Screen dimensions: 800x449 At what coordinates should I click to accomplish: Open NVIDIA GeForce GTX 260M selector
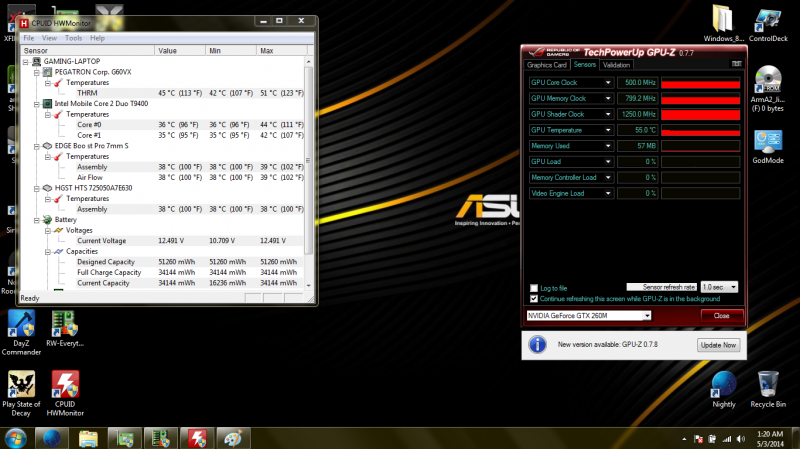tap(589, 316)
